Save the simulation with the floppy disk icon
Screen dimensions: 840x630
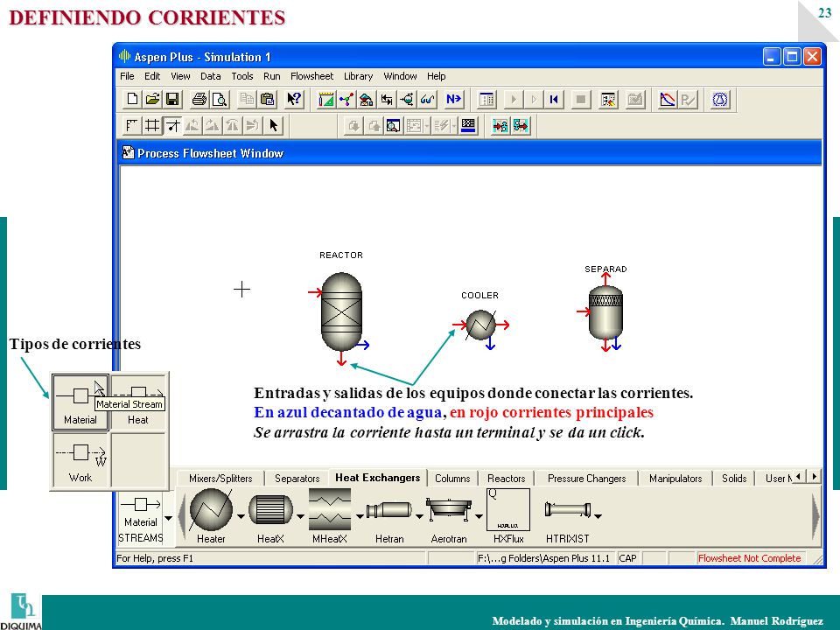[x=172, y=99]
